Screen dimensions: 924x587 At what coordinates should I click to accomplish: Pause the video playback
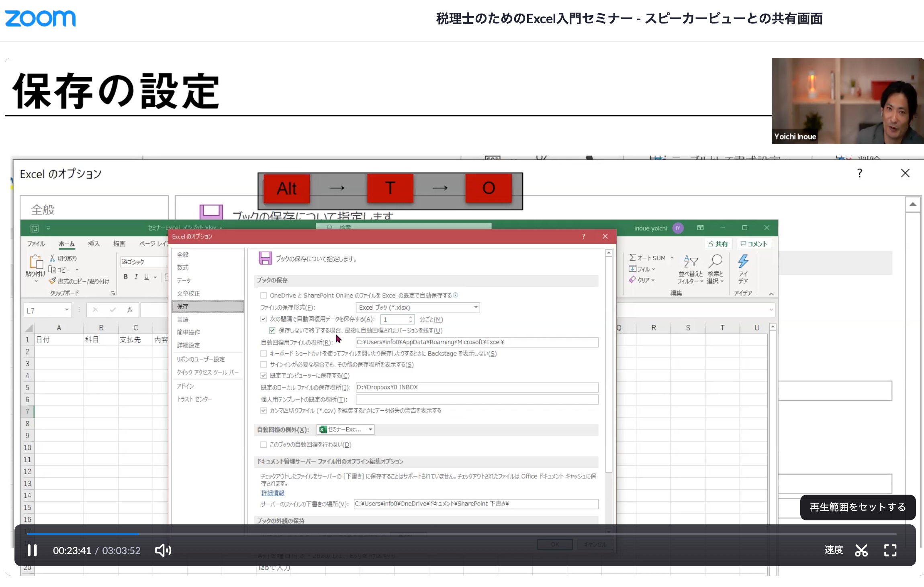[x=32, y=550]
